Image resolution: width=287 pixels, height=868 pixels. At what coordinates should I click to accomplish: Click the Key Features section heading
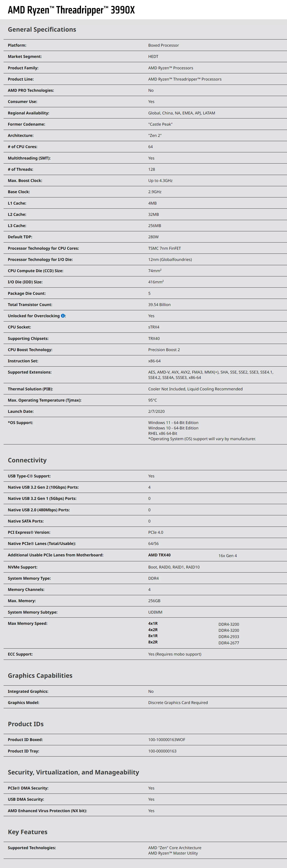pyautogui.click(x=28, y=832)
